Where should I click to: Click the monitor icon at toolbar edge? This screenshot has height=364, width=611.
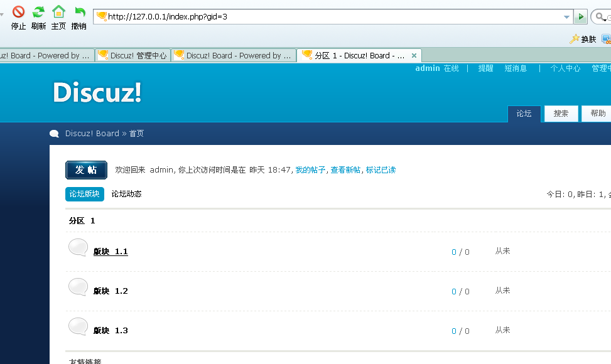pyautogui.click(x=607, y=39)
